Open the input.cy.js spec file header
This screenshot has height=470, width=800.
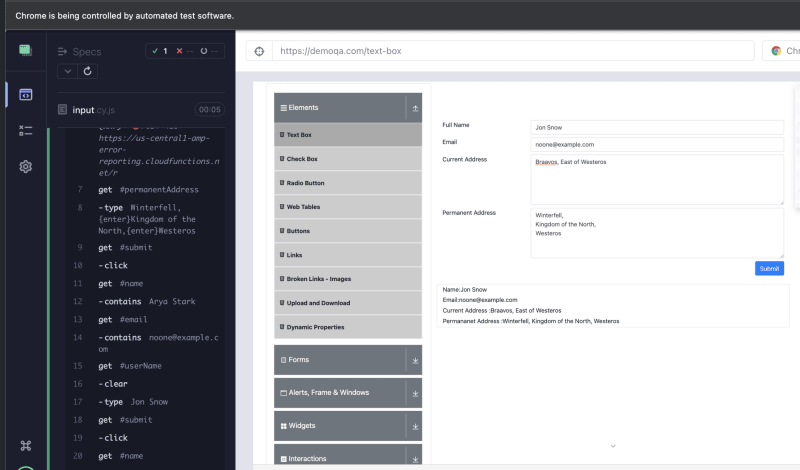pyautogui.click(x=141, y=110)
